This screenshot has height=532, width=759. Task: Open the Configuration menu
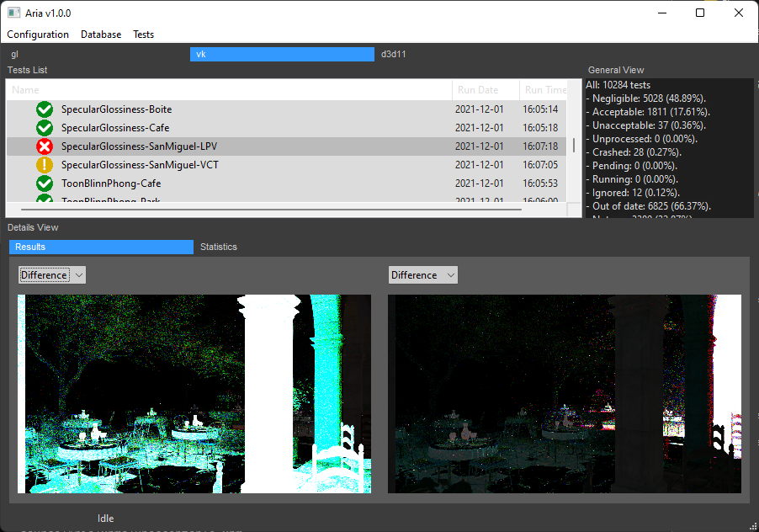click(38, 35)
